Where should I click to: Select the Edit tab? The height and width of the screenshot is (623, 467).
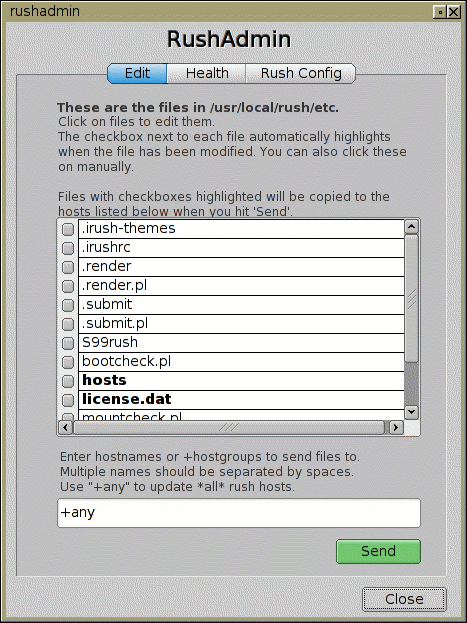point(137,74)
